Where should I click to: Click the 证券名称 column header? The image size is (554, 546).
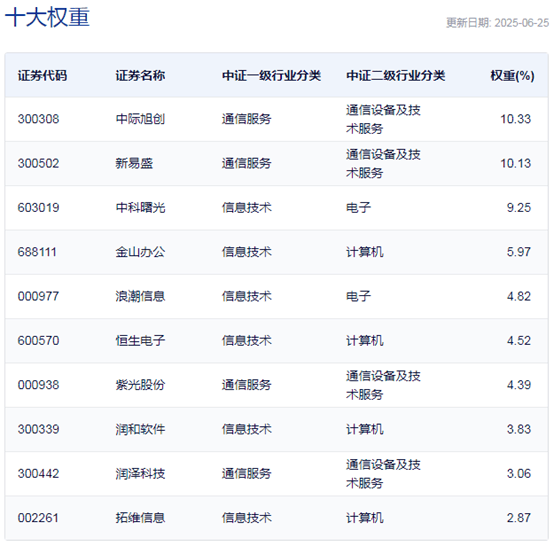[x=140, y=75]
